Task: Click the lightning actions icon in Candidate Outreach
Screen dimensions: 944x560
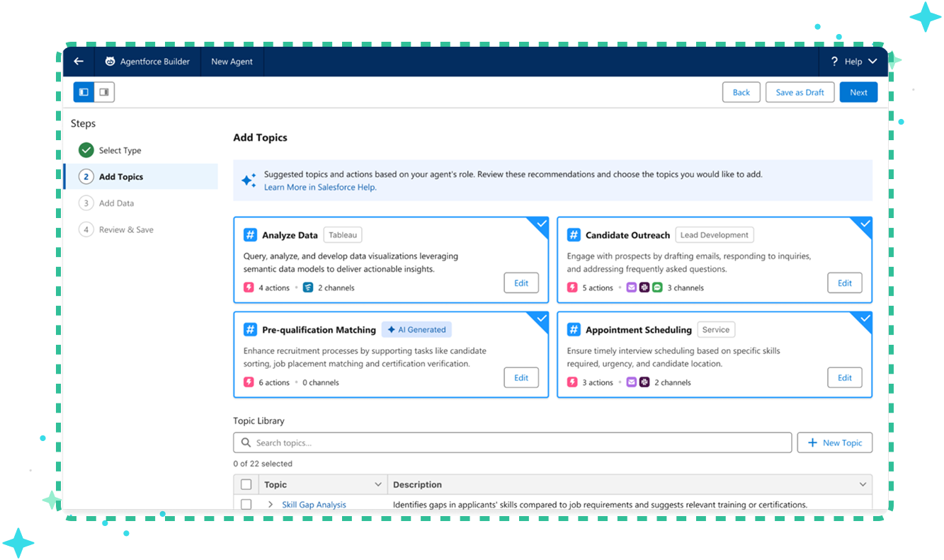Action: [572, 287]
